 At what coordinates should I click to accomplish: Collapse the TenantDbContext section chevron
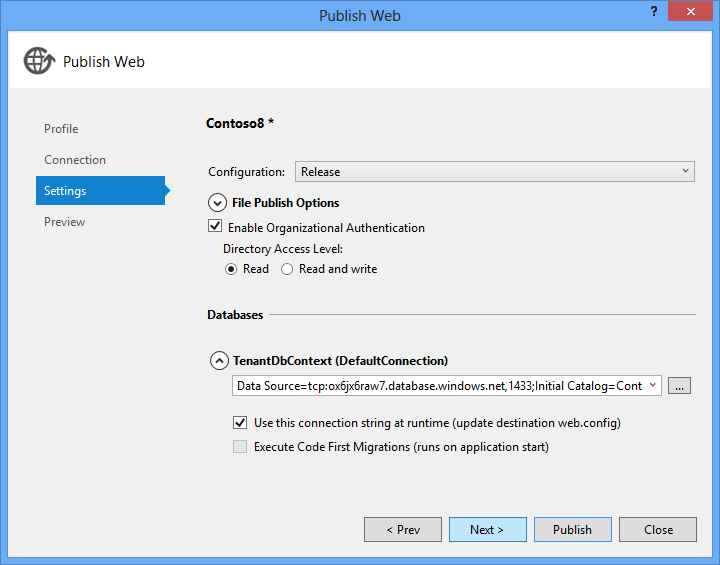tap(219, 361)
